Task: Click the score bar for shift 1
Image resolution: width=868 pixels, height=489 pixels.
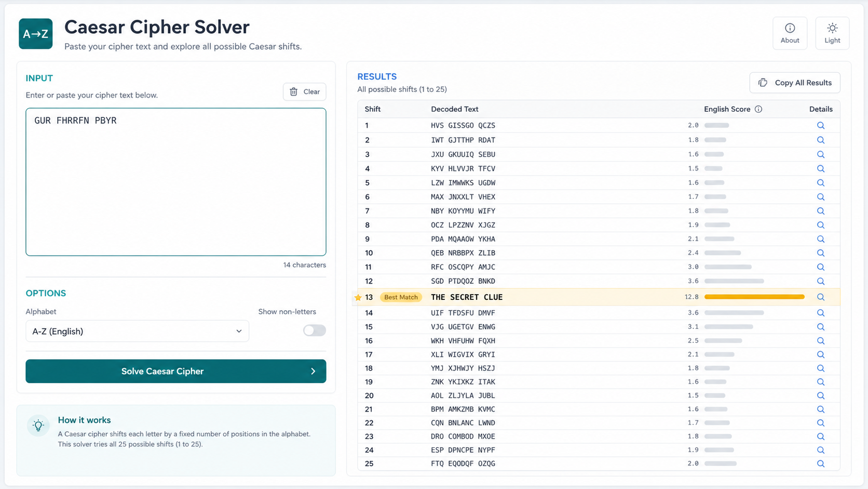Action: click(717, 125)
